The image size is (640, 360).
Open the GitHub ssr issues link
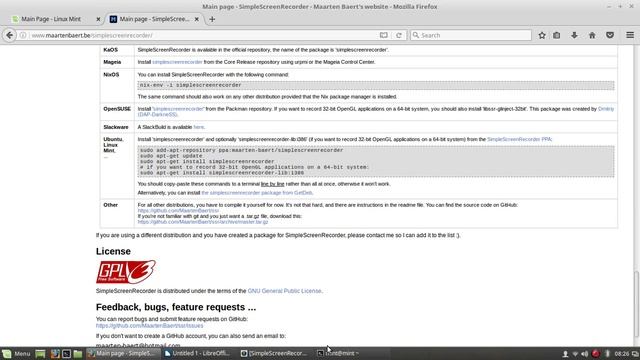149,326
